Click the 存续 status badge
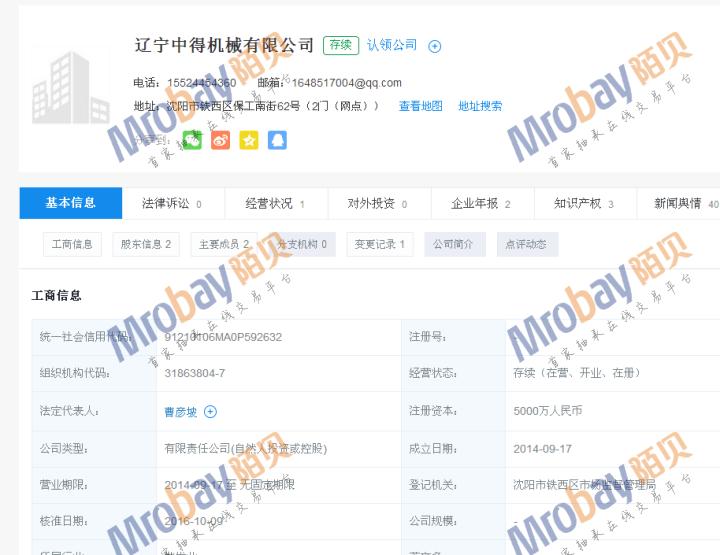 340,45
